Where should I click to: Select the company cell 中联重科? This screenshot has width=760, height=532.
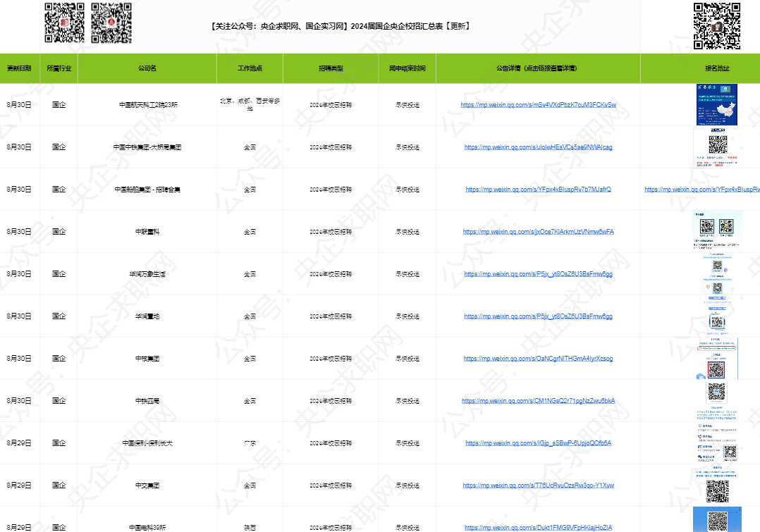point(147,232)
